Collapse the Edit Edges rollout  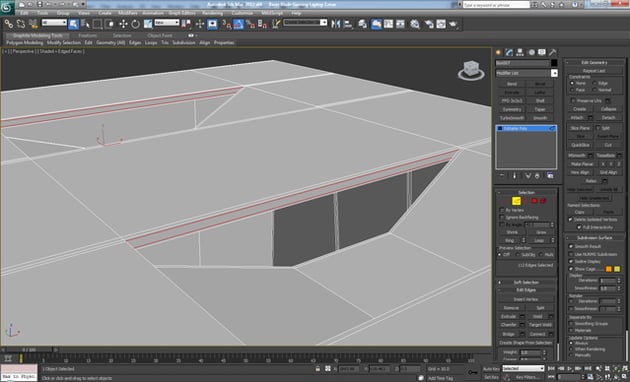click(526, 290)
